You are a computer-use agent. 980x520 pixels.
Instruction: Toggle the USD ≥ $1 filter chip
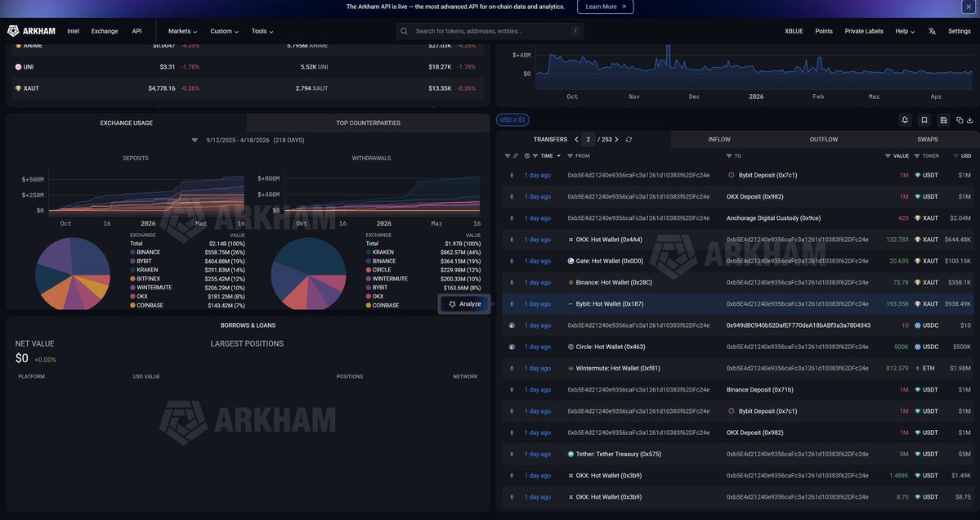(512, 119)
